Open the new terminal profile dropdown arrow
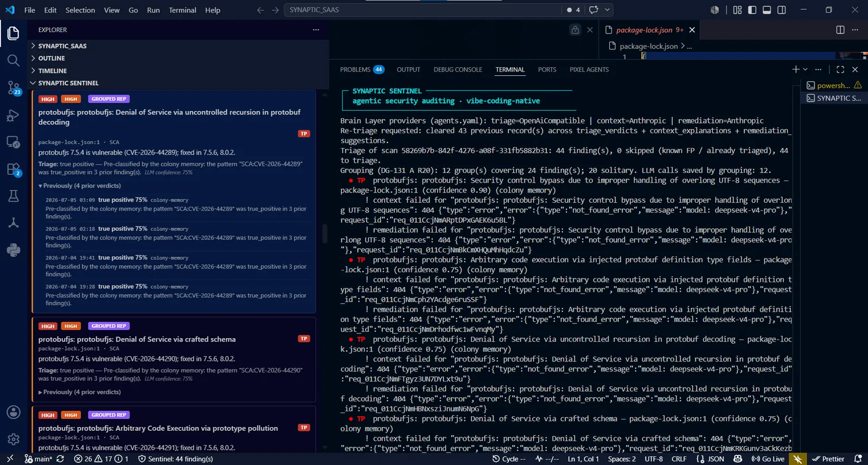This screenshot has width=868, height=465. pyautogui.click(x=806, y=69)
